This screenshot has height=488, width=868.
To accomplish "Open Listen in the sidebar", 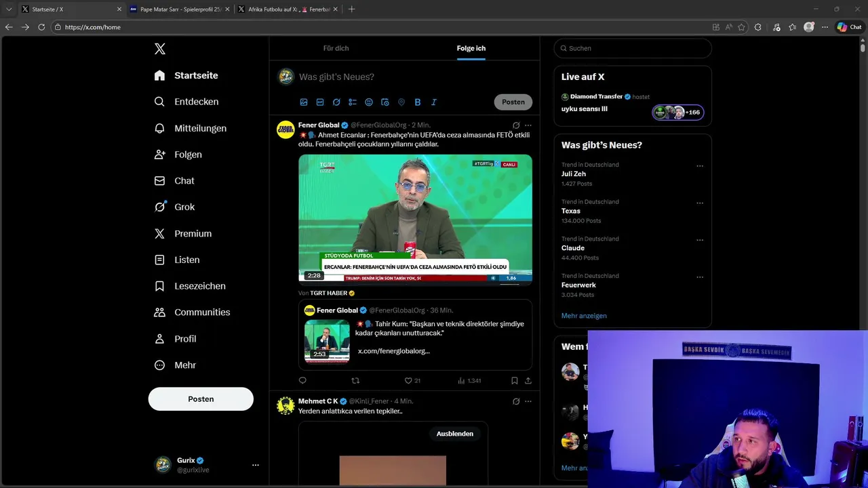I will click(177, 260).
